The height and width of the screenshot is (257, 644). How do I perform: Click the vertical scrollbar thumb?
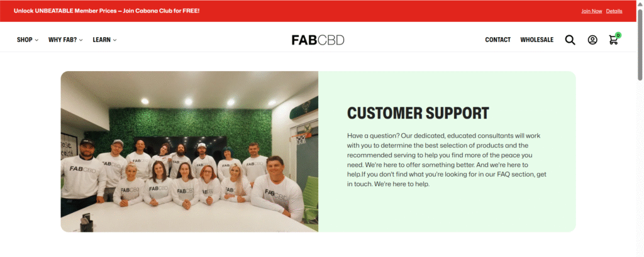point(640,45)
